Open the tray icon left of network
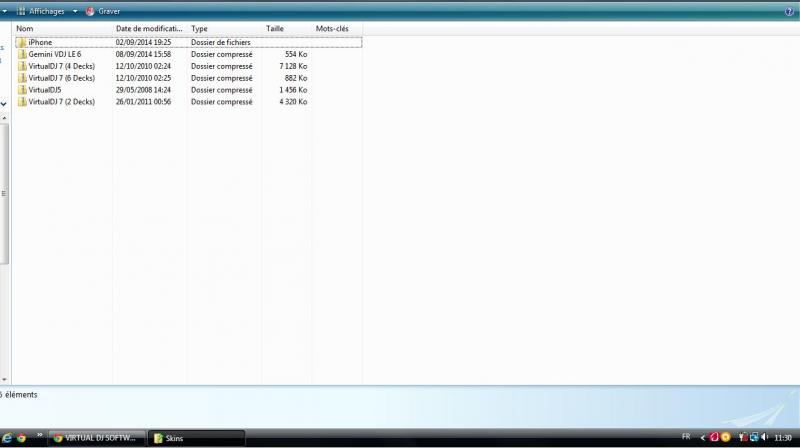 pyautogui.click(x=743, y=437)
